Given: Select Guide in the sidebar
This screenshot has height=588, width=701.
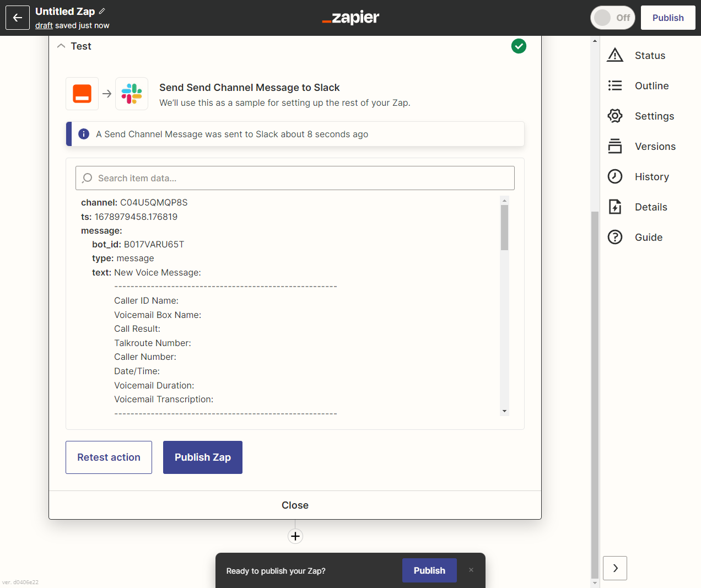Looking at the screenshot, I should tap(649, 237).
